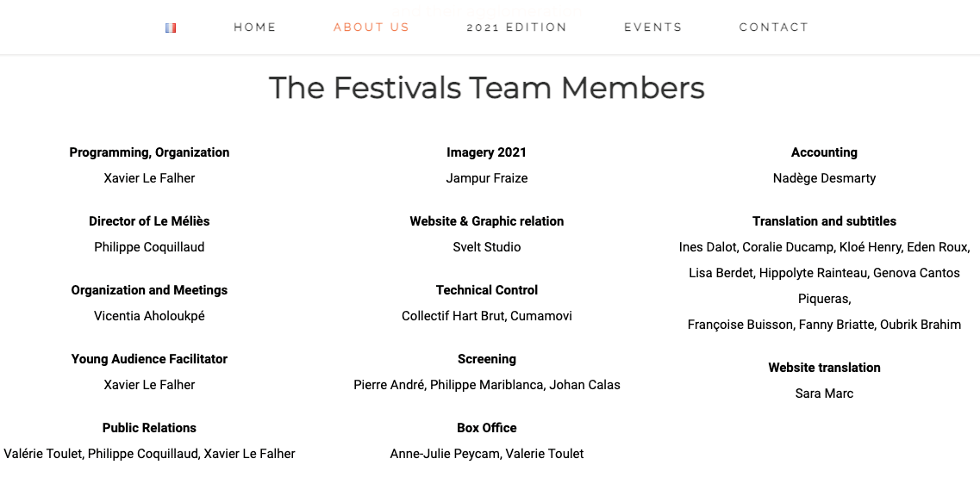The image size is (980, 502).
Task: Navigate to the Events page
Action: pos(652,28)
